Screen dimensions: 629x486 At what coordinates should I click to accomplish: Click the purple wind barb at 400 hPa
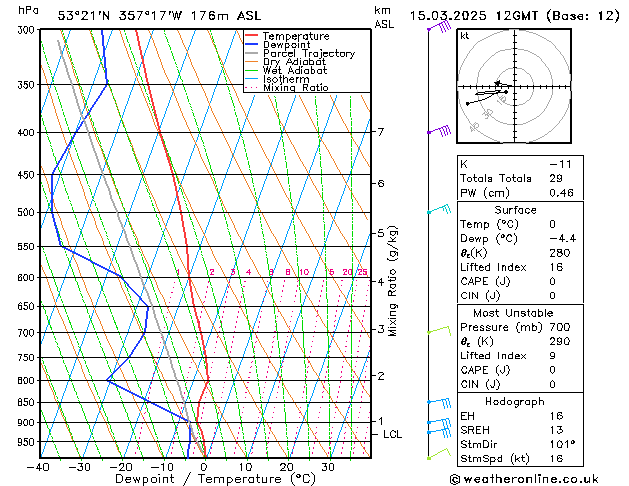pyautogui.click(x=439, y=131)
